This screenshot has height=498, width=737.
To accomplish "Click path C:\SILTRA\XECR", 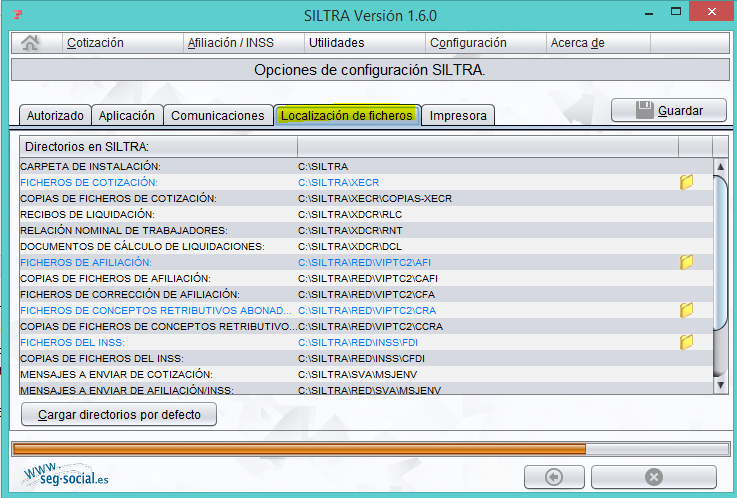I will click(338, 182).
